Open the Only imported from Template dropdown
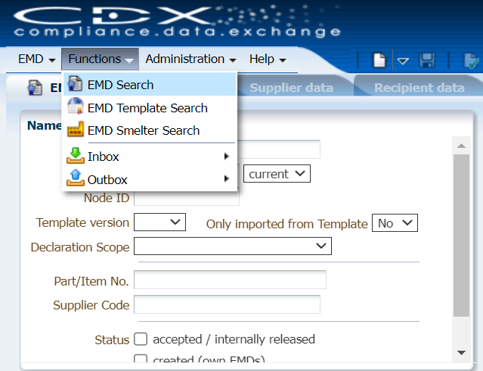The width and height of the screenshot is (483, 371). coord(395,223)
